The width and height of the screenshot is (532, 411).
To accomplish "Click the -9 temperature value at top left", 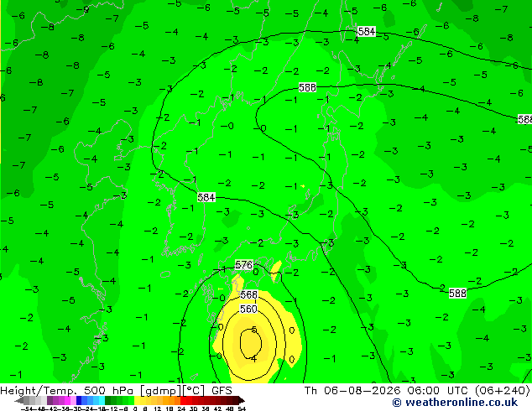I will (x=82, y=9).
